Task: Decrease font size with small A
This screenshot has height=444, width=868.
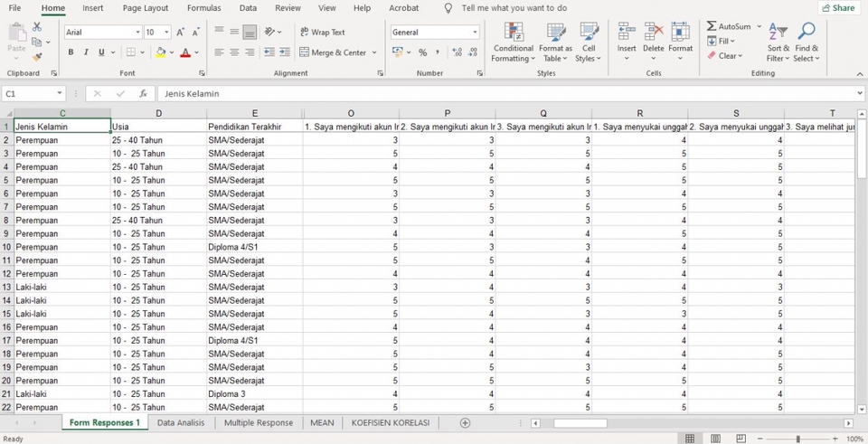Action: [196, 33]
